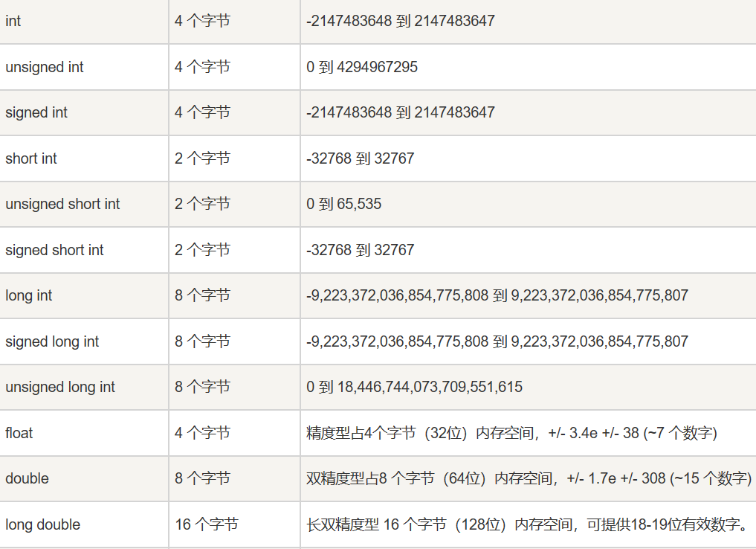The width and height of the screenshot is (756, 549).
Task: Click the range "0 到 65,535"
Action: [x=342, y=204]
